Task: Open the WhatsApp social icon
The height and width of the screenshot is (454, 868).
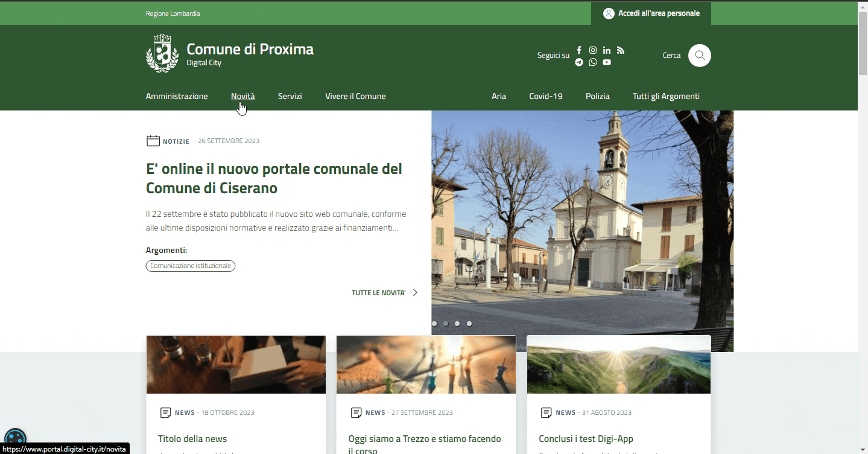Action: click(x=593, y=62)
